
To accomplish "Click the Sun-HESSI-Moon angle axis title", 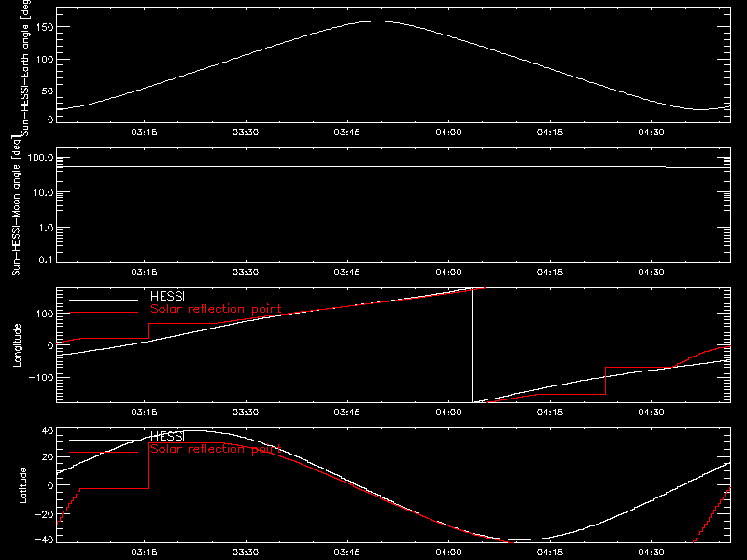I will pyautogui.click(x=16, y=205).
